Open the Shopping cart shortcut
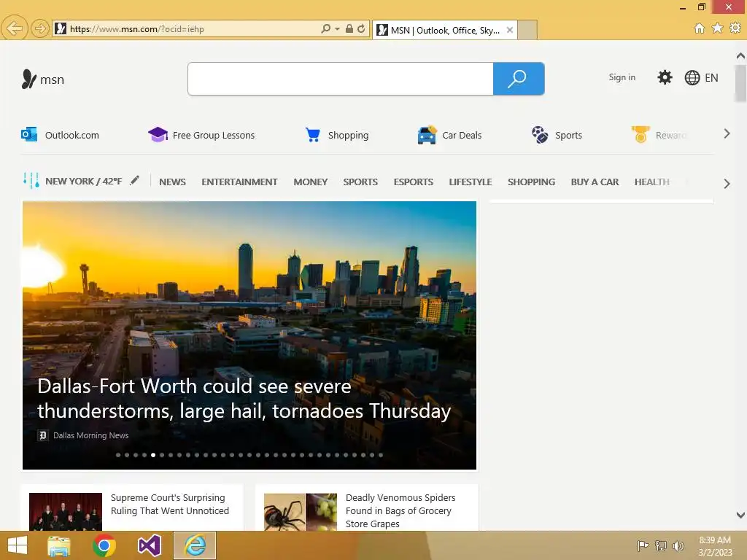The image size is (747, 560). [337, 135]
